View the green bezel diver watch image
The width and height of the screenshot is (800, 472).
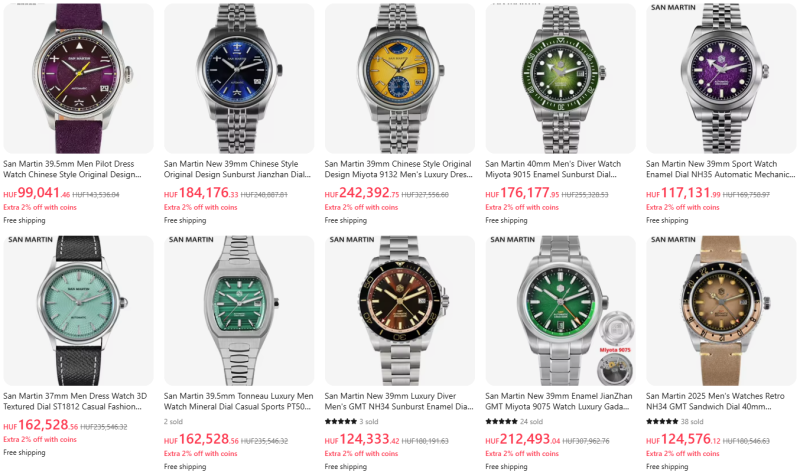pos(560,78)
